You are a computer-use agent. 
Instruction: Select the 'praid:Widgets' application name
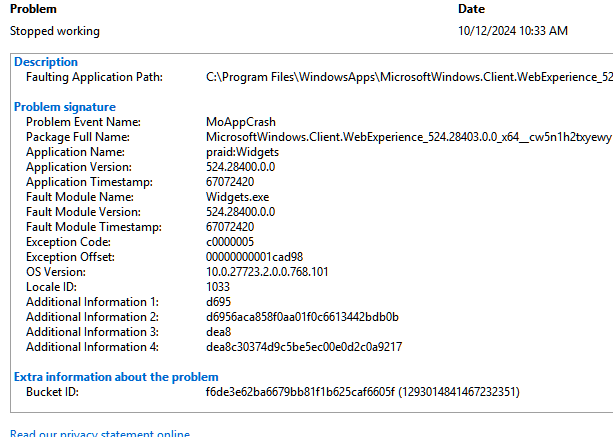pyautogui.click(x=242, y=152)
